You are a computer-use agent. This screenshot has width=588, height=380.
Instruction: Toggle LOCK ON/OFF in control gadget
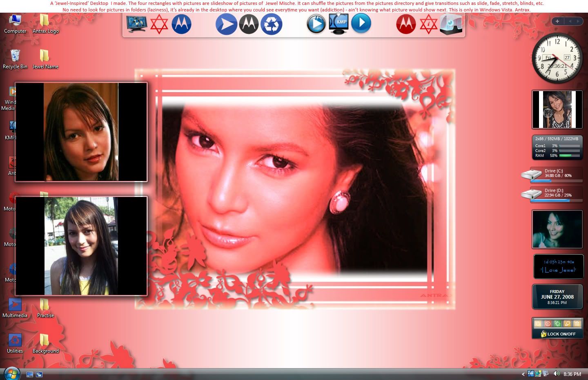558,334
